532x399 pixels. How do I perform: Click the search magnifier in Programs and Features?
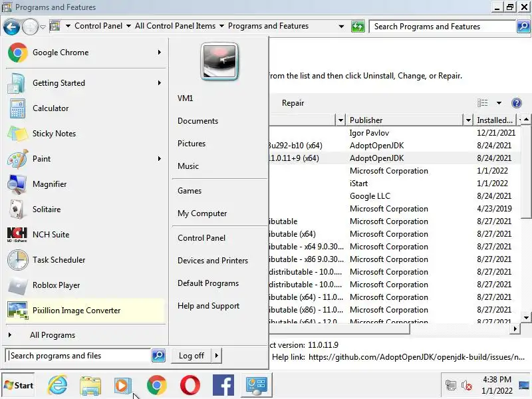pos(523,27)
